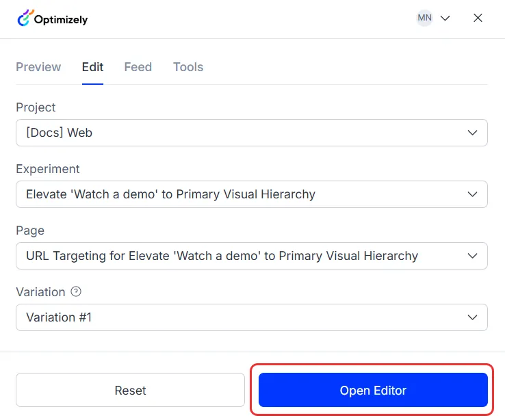The width and height of the screenshot is (505, 420).
Task: Open the Project dropdown showing [Docs] Web
Action: pos(252,133)
